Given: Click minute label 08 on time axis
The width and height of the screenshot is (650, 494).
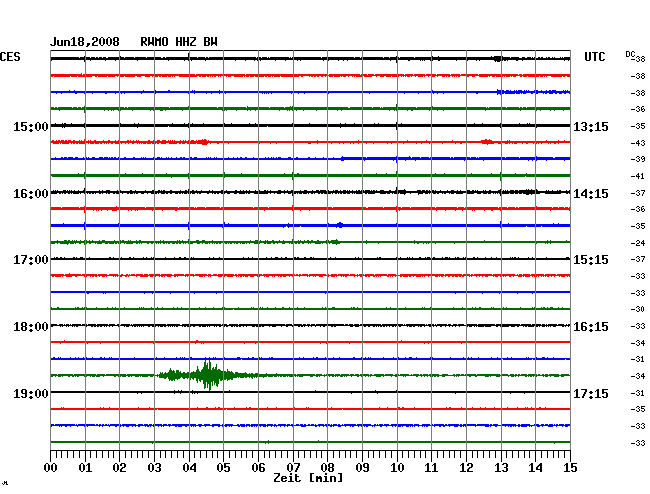Looking at the screenshot, I should pyautogui.click(x=327, y=467).
